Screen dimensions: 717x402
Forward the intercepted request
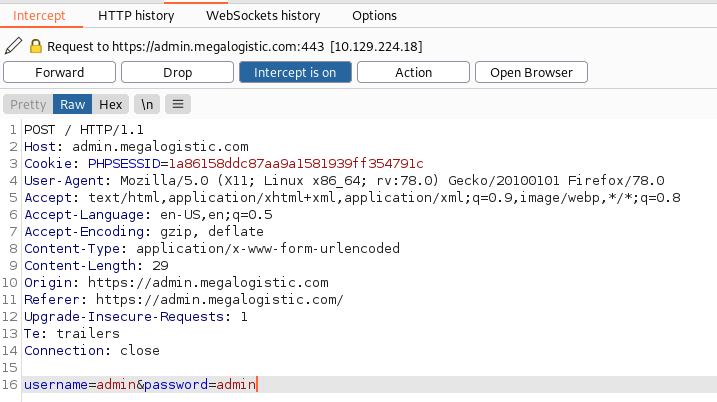59,72
